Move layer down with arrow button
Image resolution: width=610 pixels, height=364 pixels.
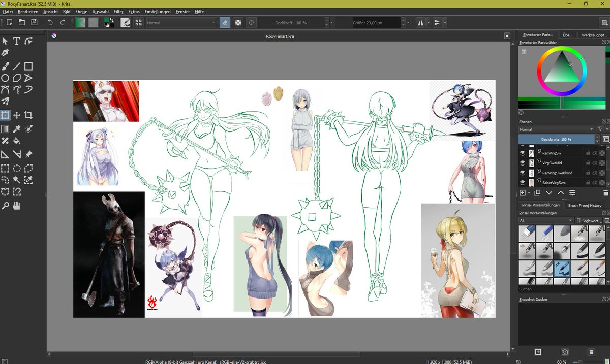[550, 193]
